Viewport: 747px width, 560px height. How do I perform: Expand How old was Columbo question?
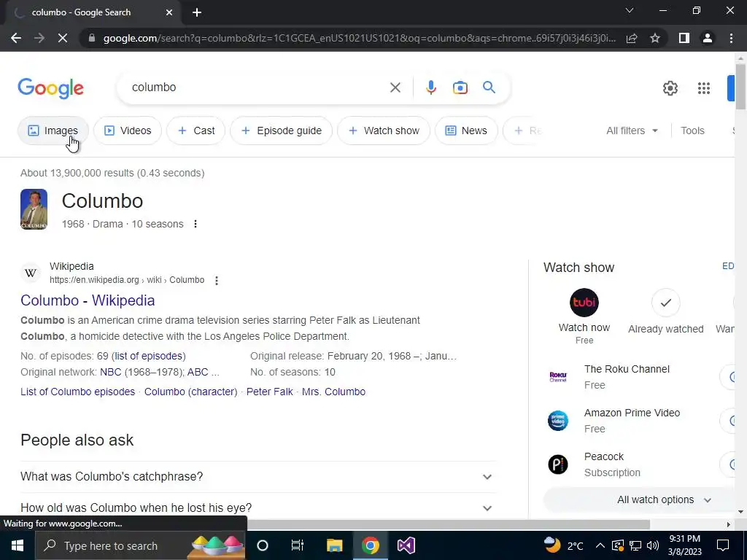coord(258,508)
